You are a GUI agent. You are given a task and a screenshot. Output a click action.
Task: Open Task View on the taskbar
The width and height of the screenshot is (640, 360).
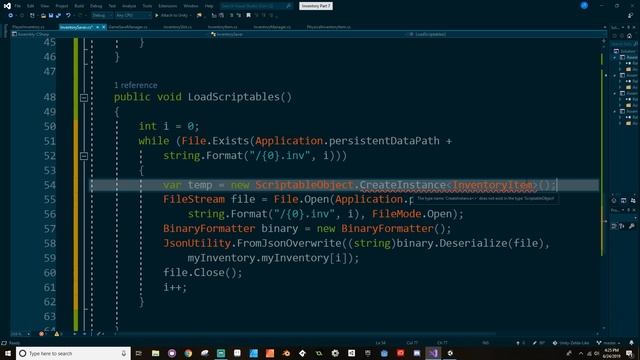[x=139, y=353]
